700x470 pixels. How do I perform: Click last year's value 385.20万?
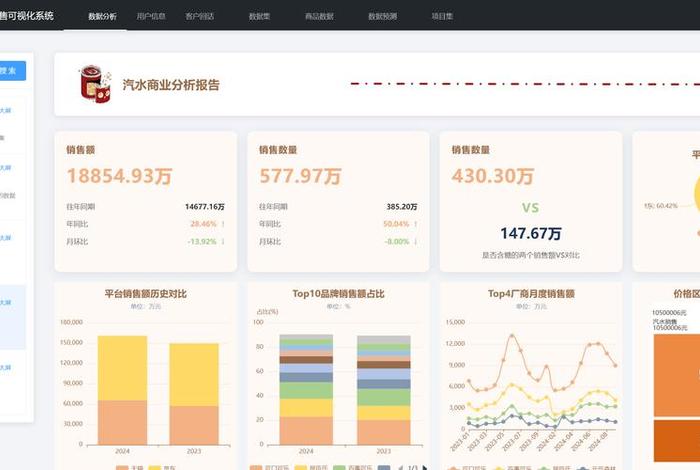(x=402, y=207)
